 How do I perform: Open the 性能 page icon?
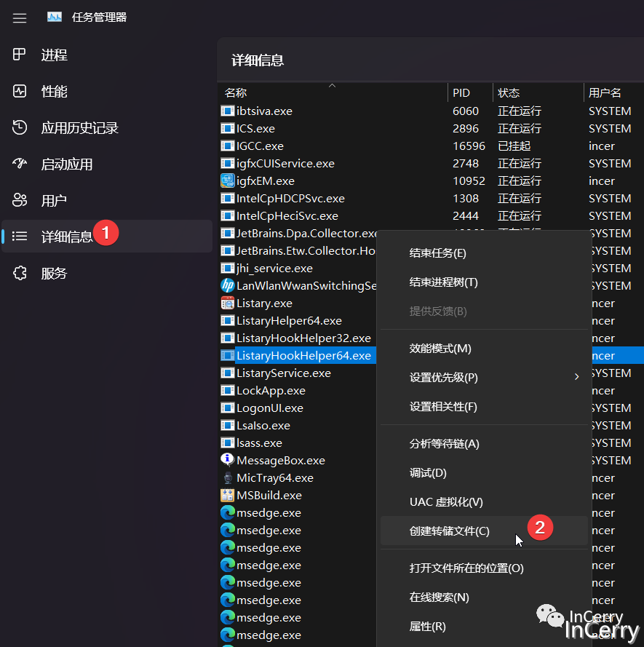pyautogui.click(x=20, y=91)
